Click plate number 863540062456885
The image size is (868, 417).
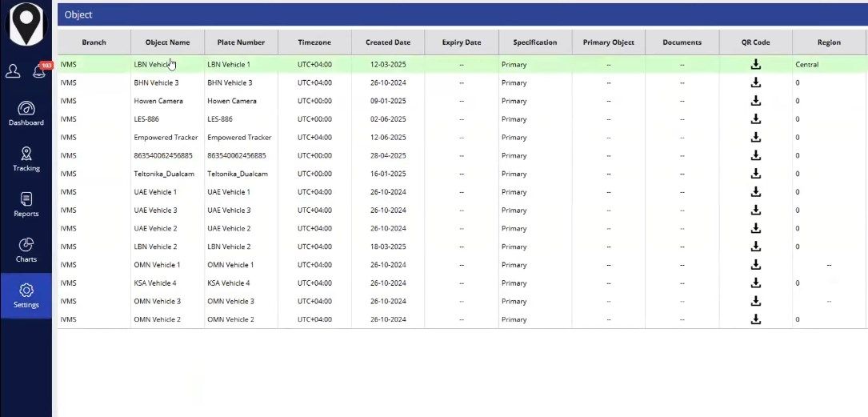pos(236,155)
